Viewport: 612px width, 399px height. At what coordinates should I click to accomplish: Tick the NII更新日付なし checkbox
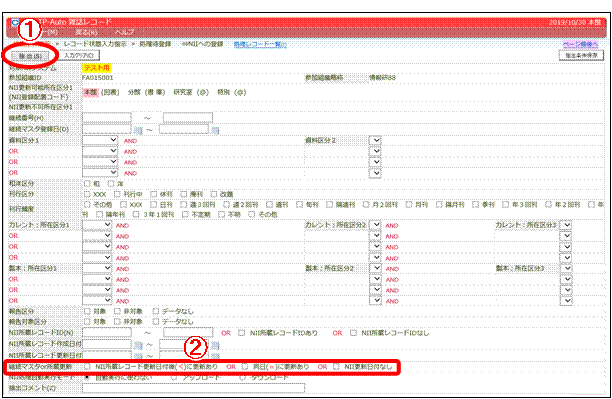(336, 367)
